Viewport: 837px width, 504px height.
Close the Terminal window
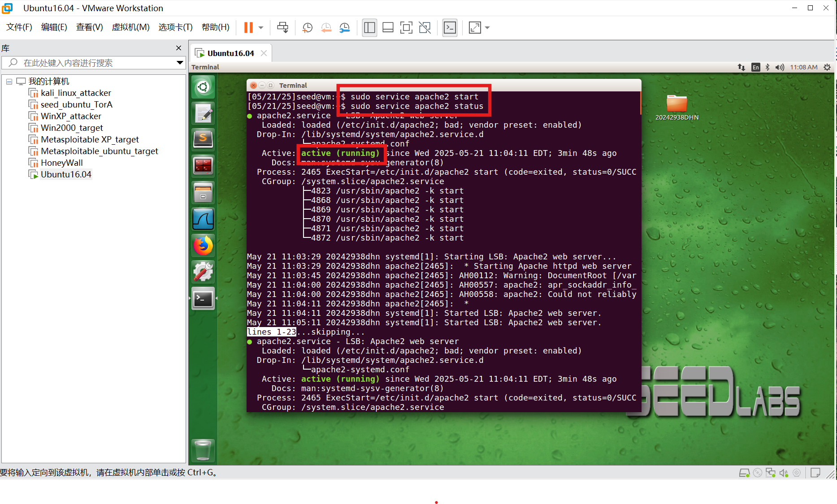click(x=253, y=85)
